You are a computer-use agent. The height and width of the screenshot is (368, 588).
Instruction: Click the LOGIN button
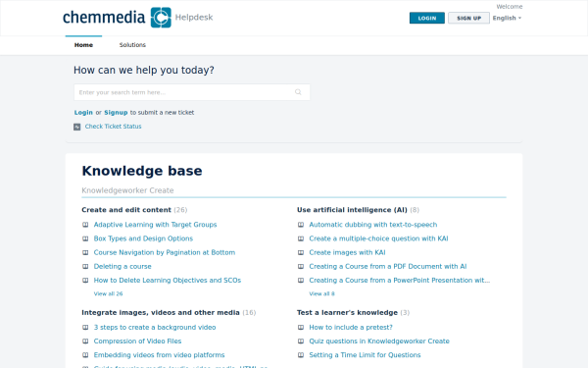[x=427, y=18]
